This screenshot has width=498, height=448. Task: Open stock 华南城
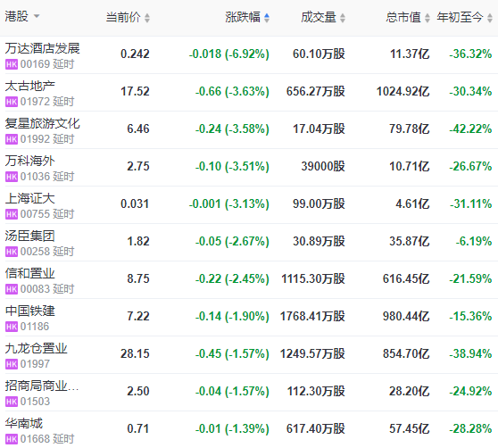tap(24, 423)
